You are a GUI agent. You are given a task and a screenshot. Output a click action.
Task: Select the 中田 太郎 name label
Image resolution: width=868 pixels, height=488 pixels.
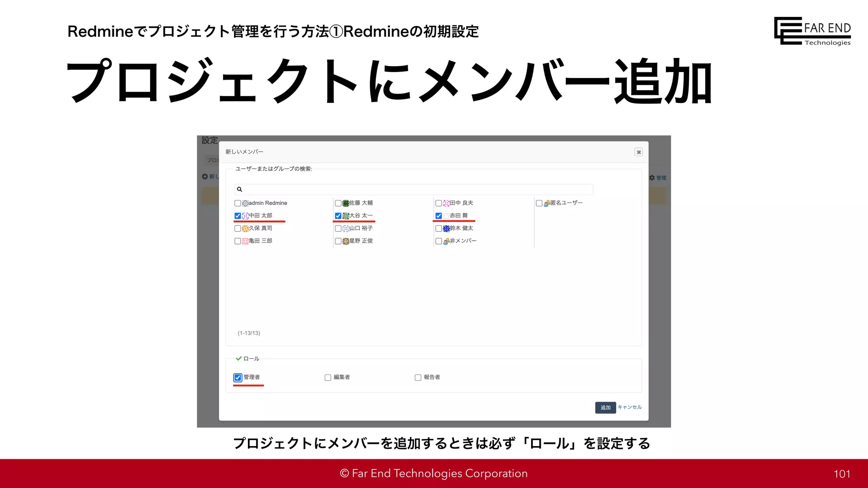[x=261, y=216]
